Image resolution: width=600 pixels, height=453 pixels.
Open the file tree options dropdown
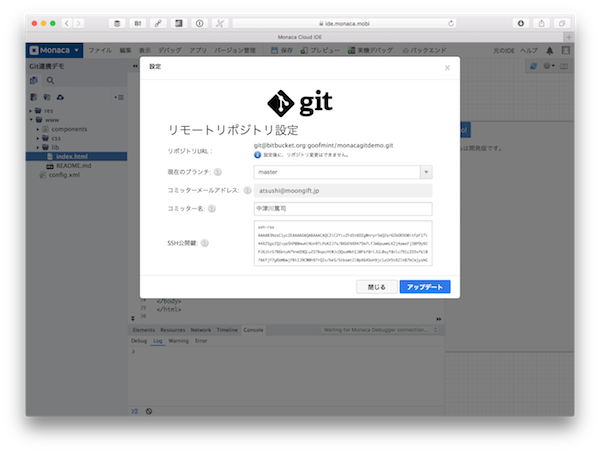119,97
